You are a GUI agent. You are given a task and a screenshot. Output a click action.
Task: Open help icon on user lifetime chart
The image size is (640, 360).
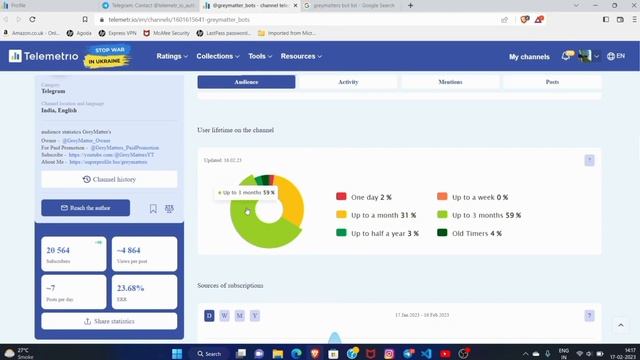click(x=589, y=160)
